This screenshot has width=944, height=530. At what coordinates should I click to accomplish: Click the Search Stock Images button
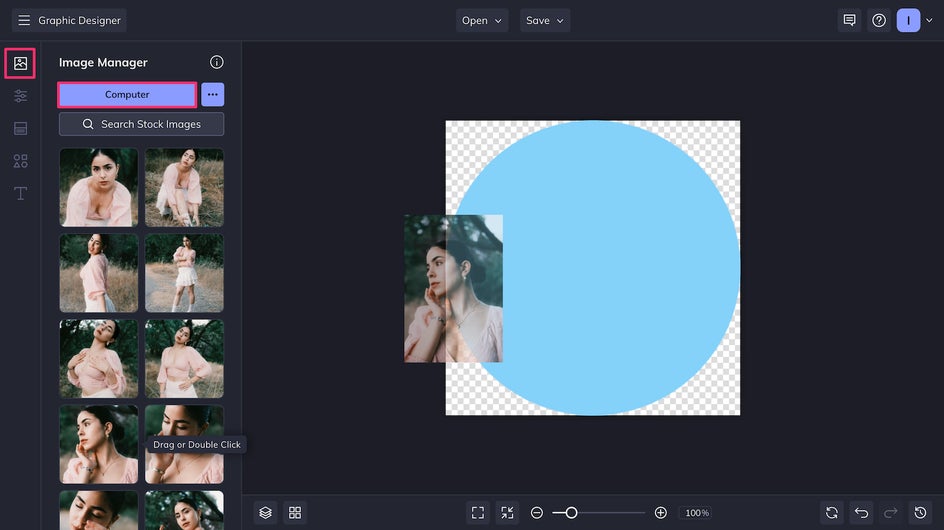coord(141,124)
